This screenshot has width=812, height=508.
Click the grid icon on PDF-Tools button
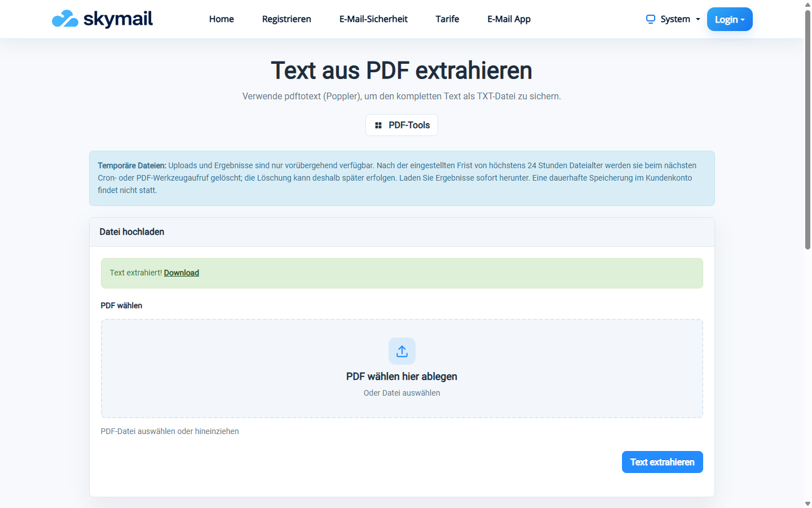pyautogui.click(x=378, y=125)
